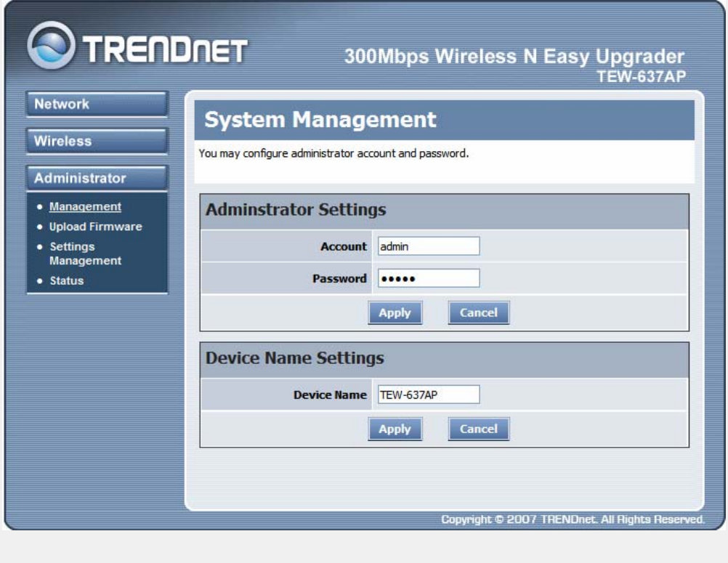Apply the Device Name Settings
The height and width of the screenshot is (563, 728).
click(395, 429)
